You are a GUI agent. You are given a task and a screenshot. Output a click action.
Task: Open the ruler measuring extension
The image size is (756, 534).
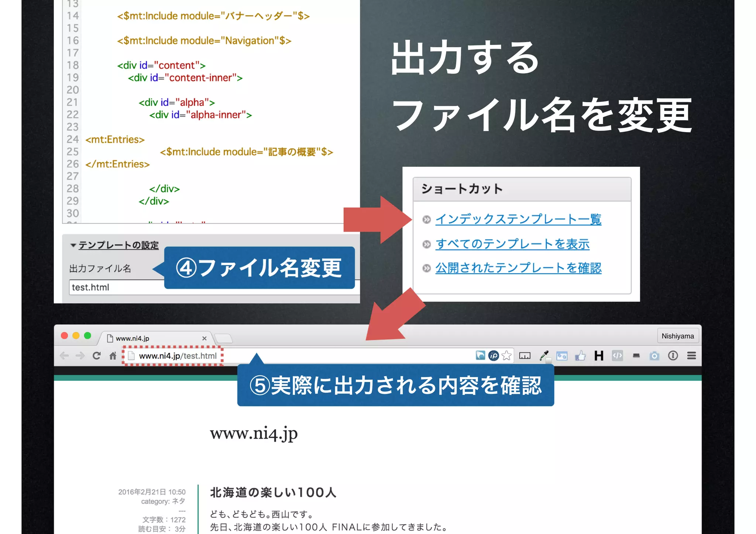click(525, 356)
